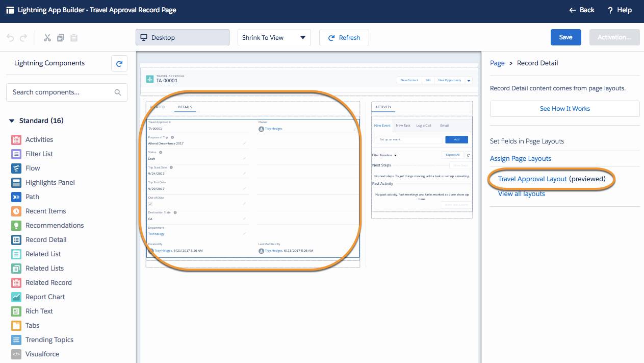Select the Trending Topics component icon
The height and width of the screenshot is (363, 644).
pos(16,340)
